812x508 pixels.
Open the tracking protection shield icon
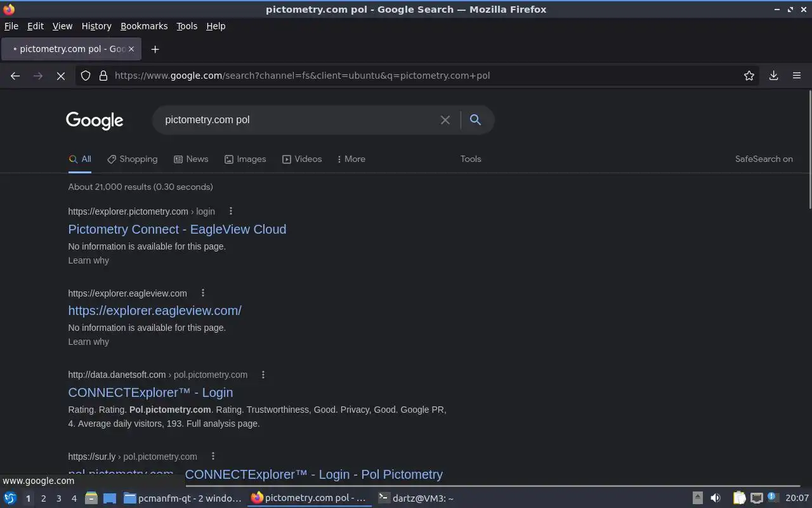pos(86,76)
